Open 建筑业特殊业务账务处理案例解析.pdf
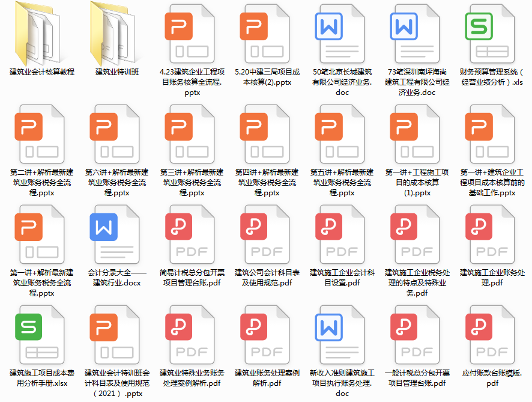532x402 pixels. (191, 335)
